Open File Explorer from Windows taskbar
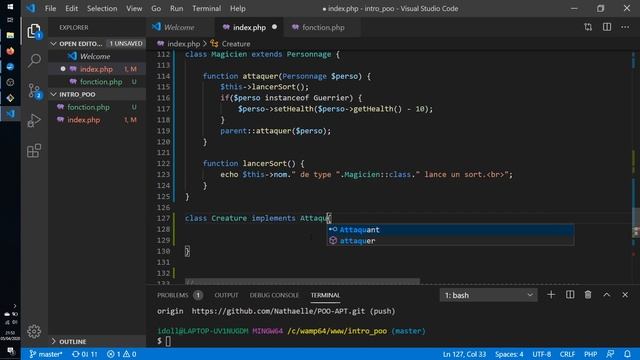Viewport: 640px width, 360px height. click(x=10, y=36)
